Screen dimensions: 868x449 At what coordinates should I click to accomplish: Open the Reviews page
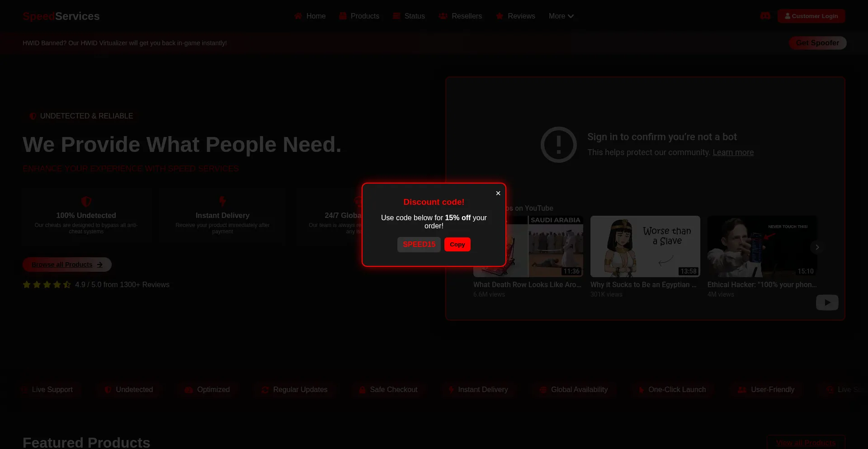pyautogui.click(x=516, y=16)
